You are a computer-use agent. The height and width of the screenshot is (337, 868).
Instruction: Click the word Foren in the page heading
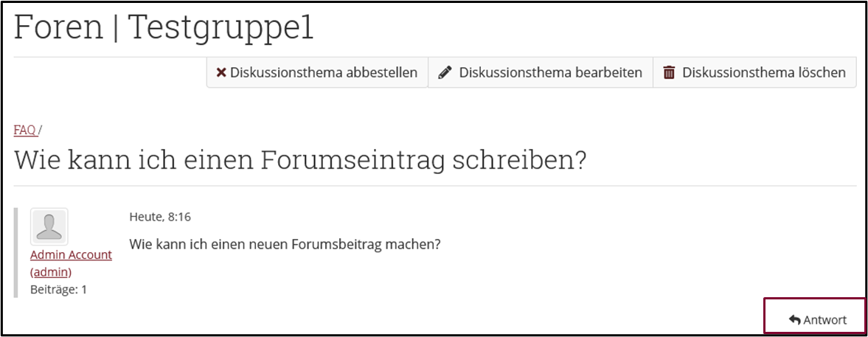coord(58,28)
